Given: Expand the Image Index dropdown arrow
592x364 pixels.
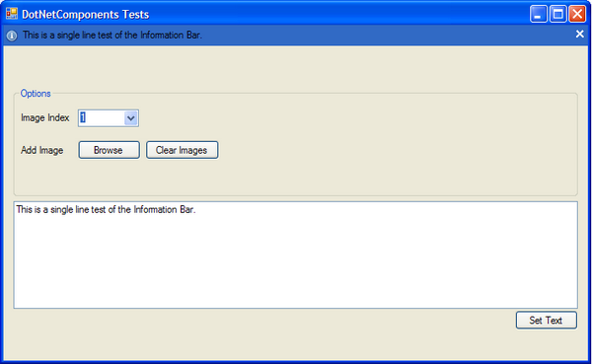Looking at the screenshot, I should point(130,118).
